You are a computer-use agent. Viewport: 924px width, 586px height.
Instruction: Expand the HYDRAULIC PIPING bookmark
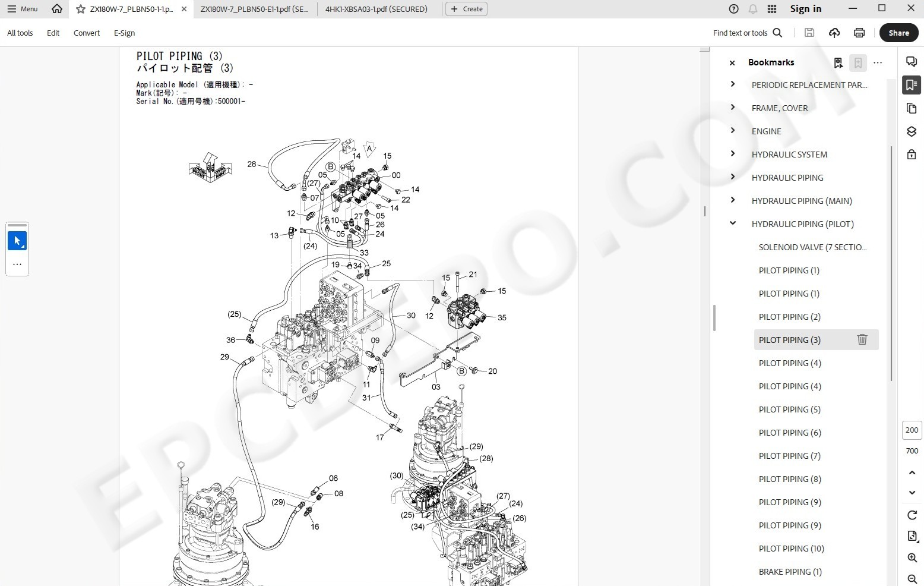[x=733, y=177]
